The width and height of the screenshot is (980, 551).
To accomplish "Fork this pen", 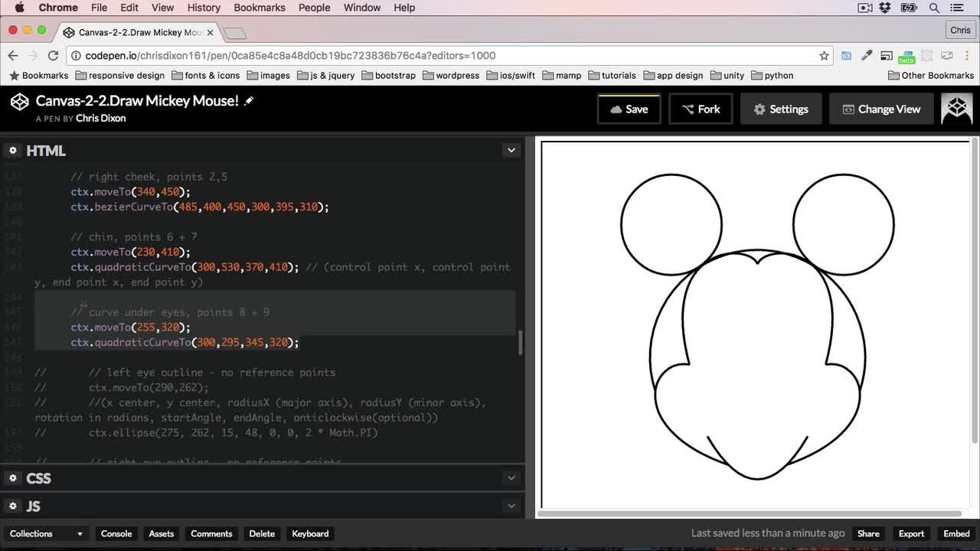I will click(x=701, y=109).
